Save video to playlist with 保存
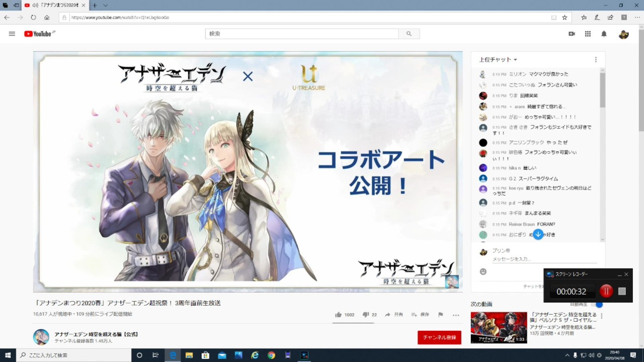644x362 pixels. click(420, 315)
